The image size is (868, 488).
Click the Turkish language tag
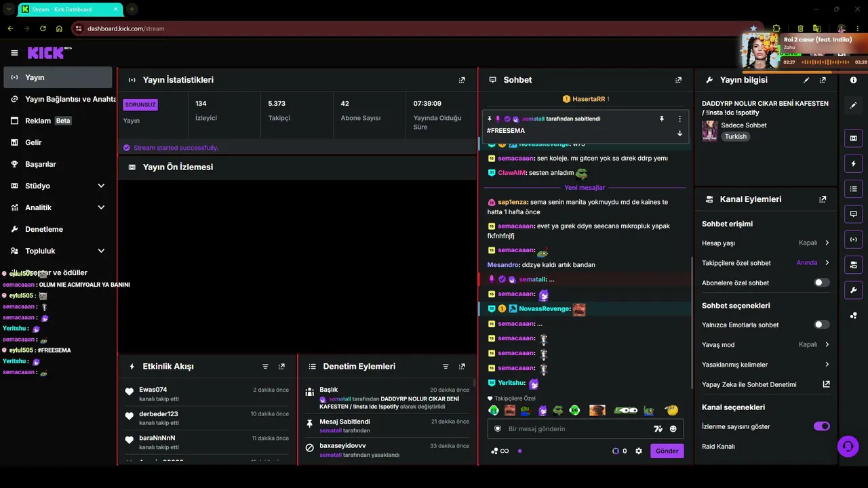(735, 136)
